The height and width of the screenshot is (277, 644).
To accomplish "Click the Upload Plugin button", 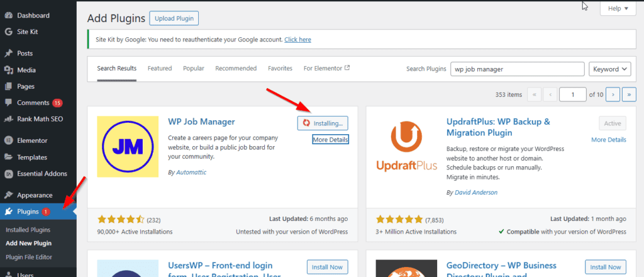I will [x=174, y=18].
